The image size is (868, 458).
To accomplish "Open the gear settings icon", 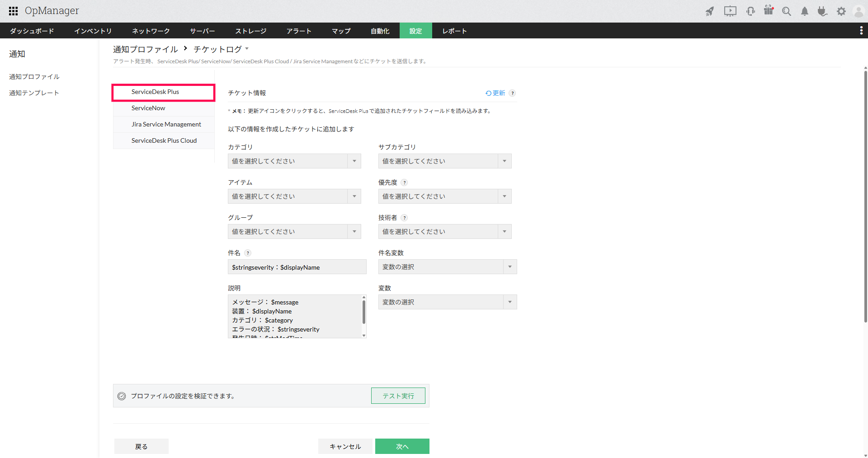I will [x=841, y=11].
